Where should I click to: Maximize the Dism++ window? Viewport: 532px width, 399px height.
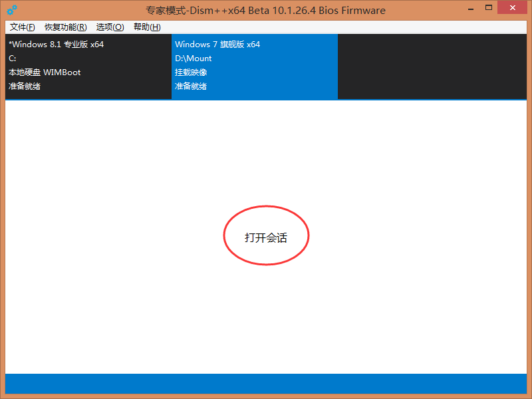coord(489,8)
